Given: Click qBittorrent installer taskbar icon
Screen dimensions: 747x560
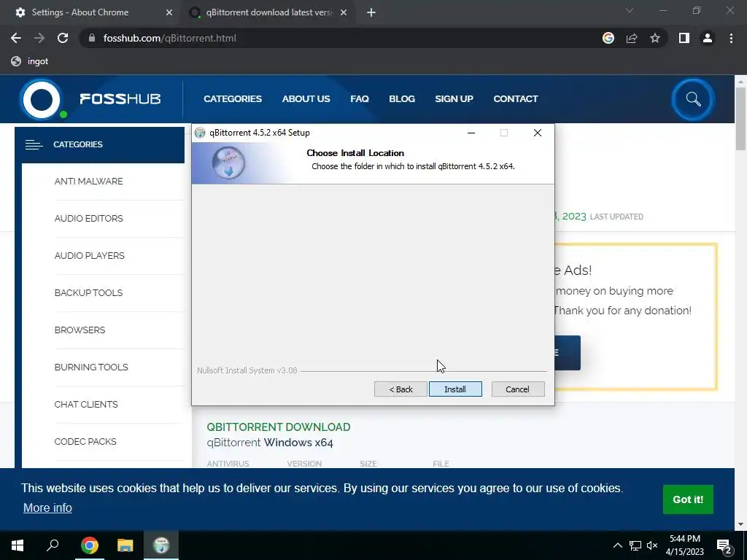Looking at the screenshot, I should 161,545.
